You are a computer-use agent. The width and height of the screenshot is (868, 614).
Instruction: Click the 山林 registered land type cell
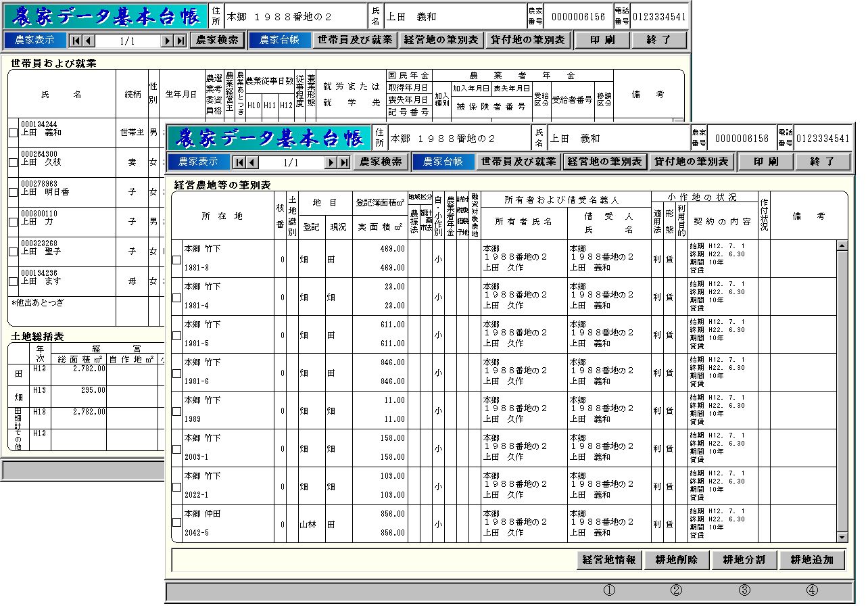[312, 524]
